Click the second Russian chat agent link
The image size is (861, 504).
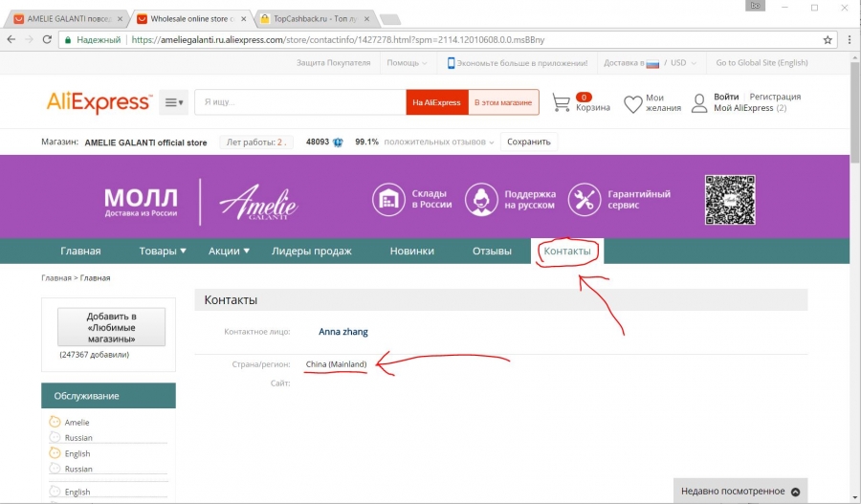click(x=78, y=469)
